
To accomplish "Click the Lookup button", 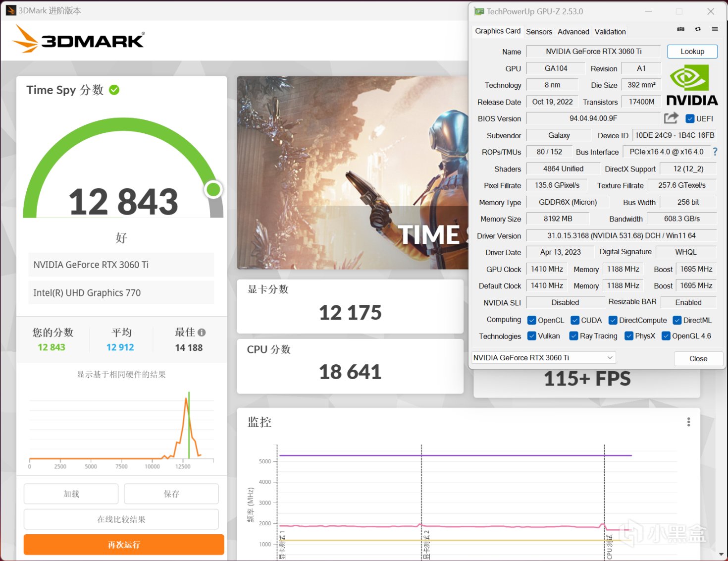I will coord(692,52).
